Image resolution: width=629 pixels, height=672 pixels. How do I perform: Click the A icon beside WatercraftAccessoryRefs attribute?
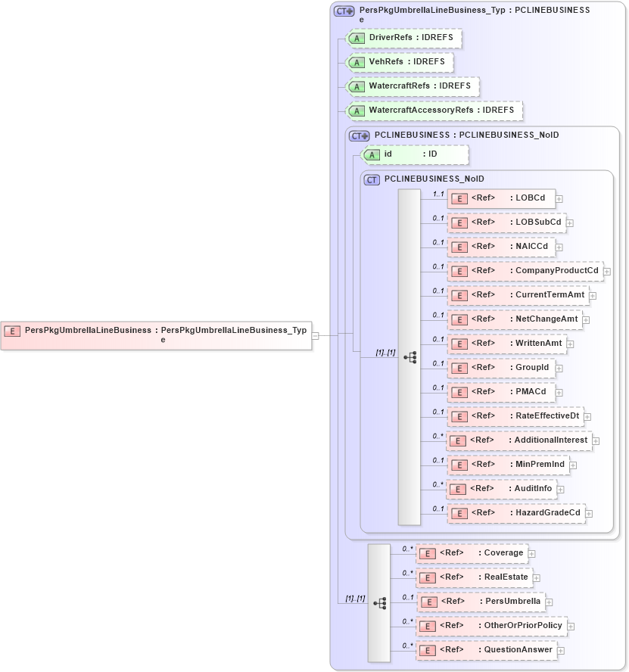356,110
